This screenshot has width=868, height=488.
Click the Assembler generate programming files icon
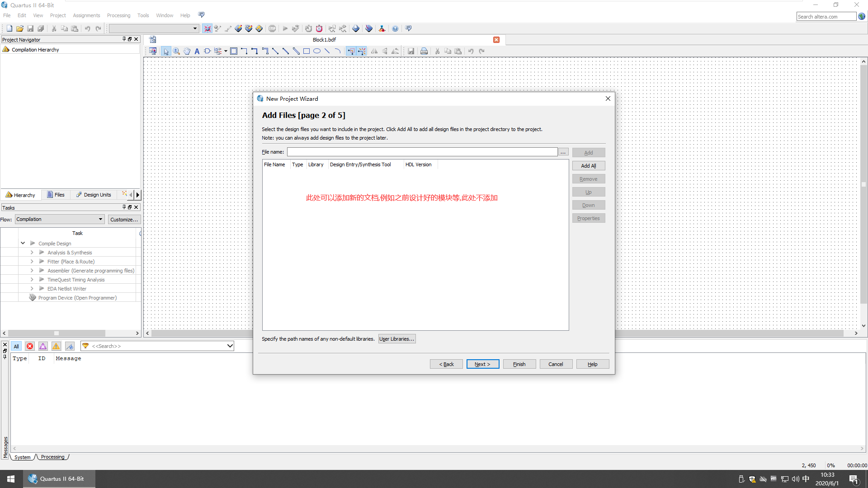(x=41, y=271)
